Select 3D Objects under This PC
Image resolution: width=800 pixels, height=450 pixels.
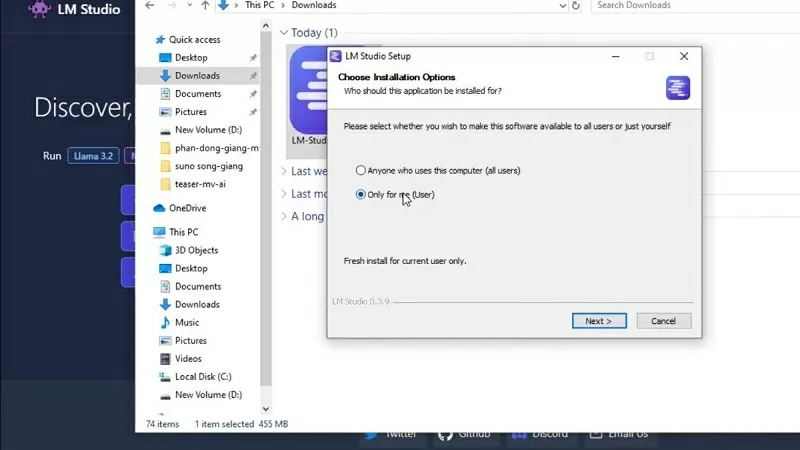(x=196, y=250)
